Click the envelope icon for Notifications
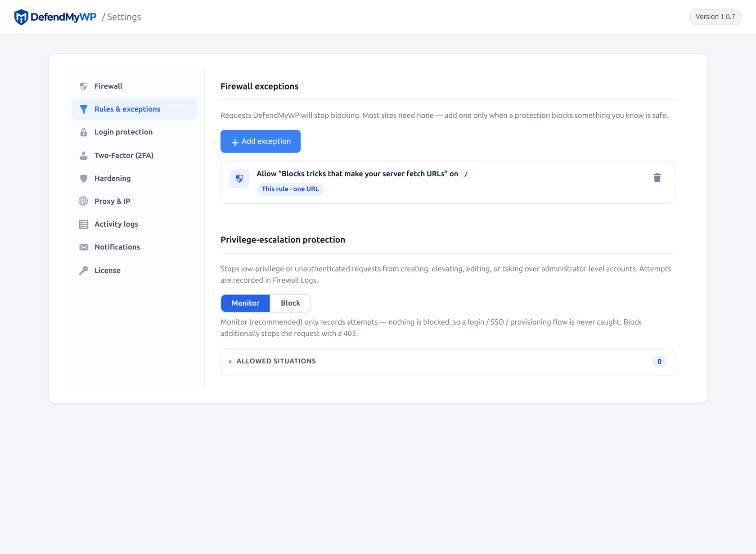The height and width of the screenshot is (554, 756). click(x=84, y=247)
